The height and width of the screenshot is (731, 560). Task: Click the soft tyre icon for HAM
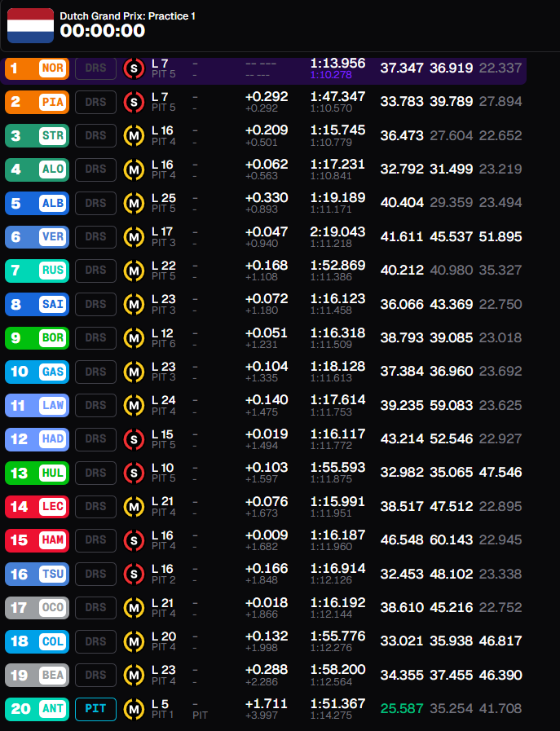coord(134,540)
